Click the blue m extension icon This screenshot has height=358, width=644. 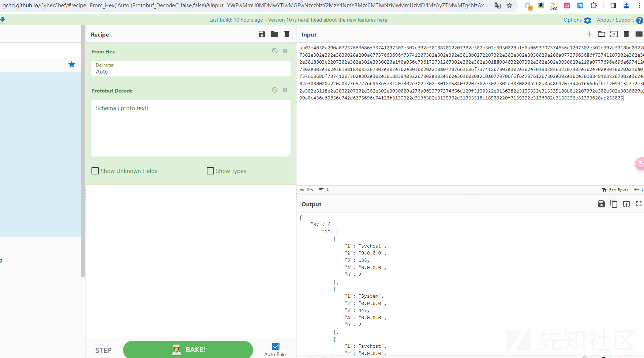580,5
